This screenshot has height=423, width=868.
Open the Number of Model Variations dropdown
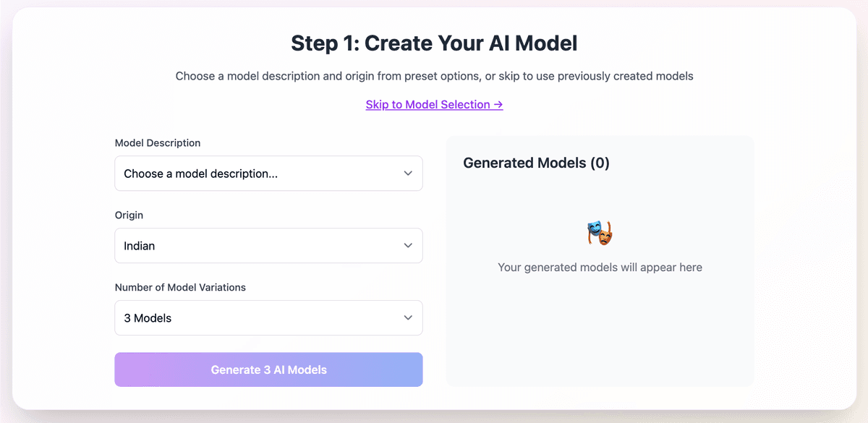pos(268,318)
